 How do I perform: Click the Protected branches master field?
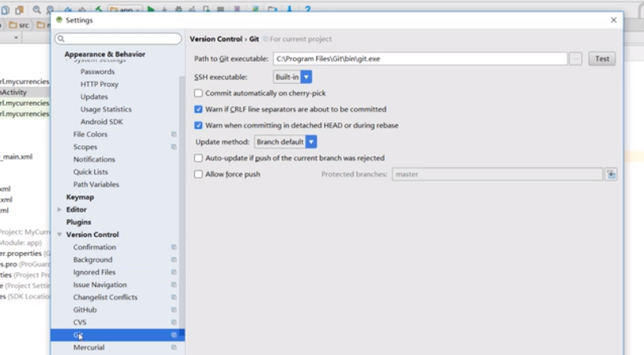497,175
